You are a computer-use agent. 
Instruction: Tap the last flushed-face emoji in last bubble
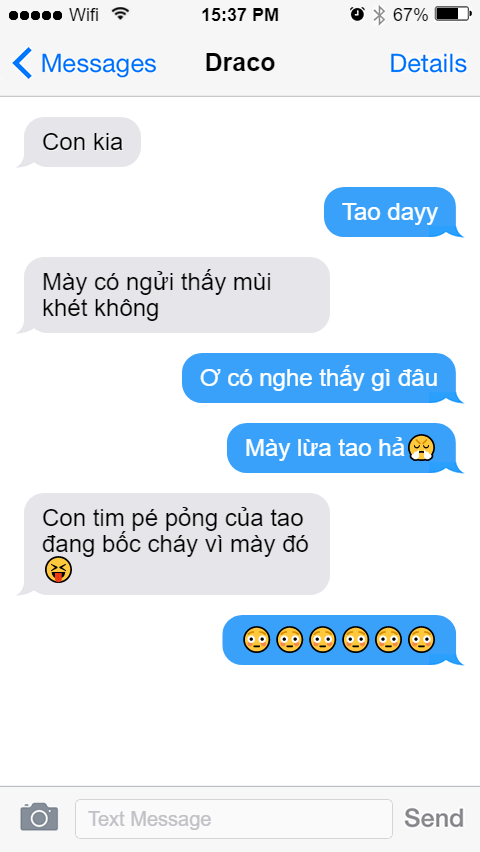point(421,640)
